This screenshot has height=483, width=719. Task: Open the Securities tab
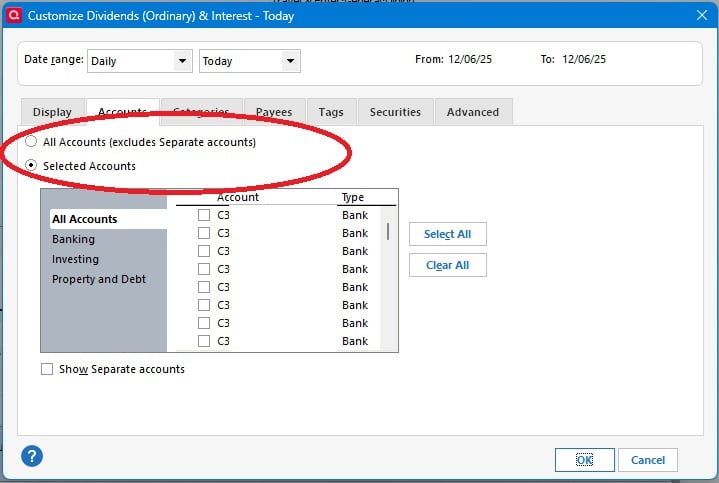(x=395, y=112)
